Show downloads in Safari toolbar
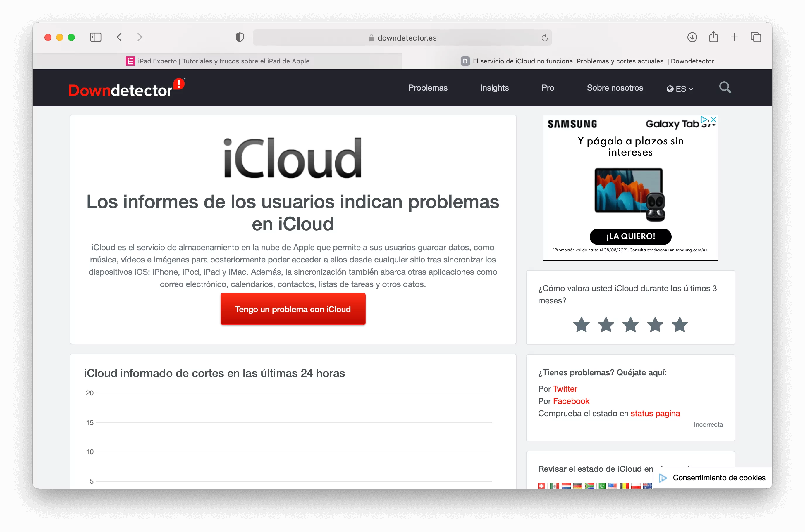Viewport: 805px width, 532px height. tap(692, 37)
